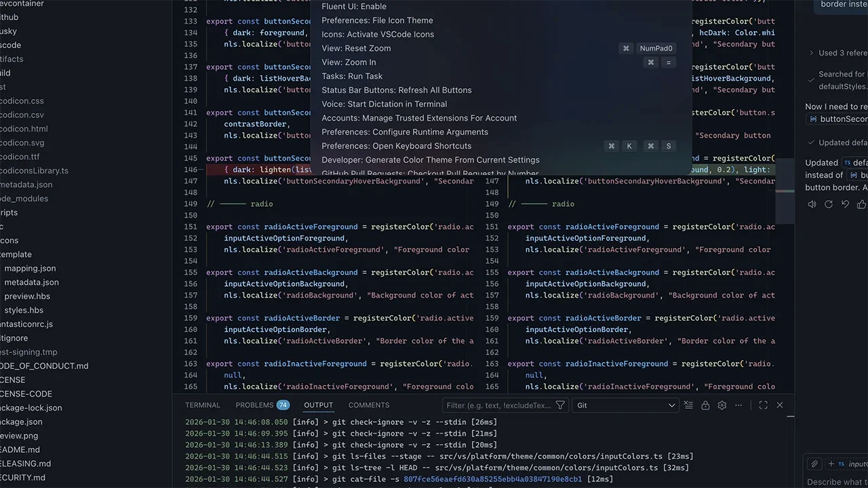
Task: Open codicon.svg in the explorer
Action: (x=22, y=143)
